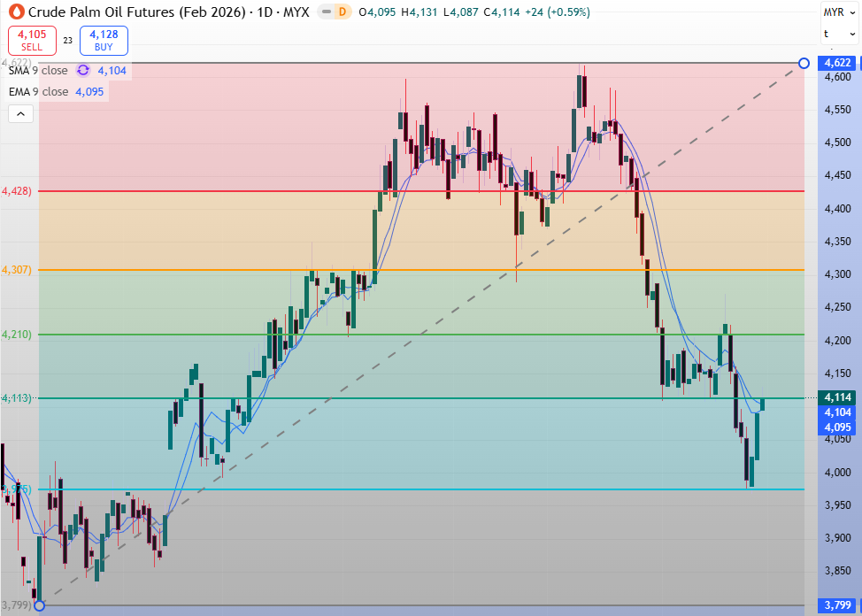
Task: Click the 4,622 blue price axis label
Action: click(837, 63)
